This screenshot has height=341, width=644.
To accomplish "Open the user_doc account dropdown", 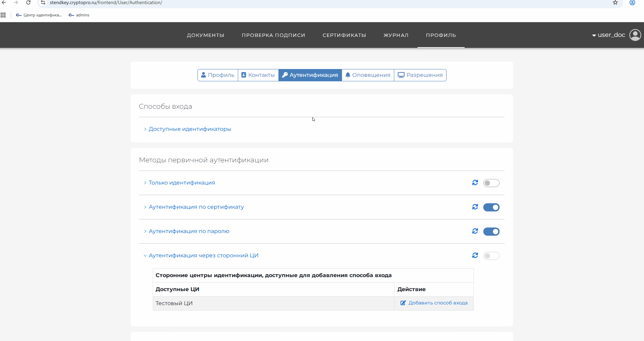I will (x=608, y=35).
